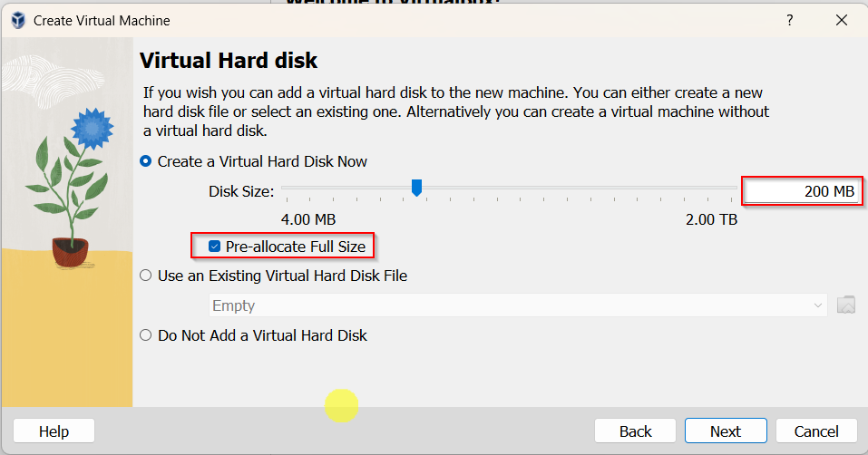Image resolution: width=868 pixels, height=455 pixels.
Task: Choose Do Not Add a Virtual Hard Disk
Action: tap(146, 335)
